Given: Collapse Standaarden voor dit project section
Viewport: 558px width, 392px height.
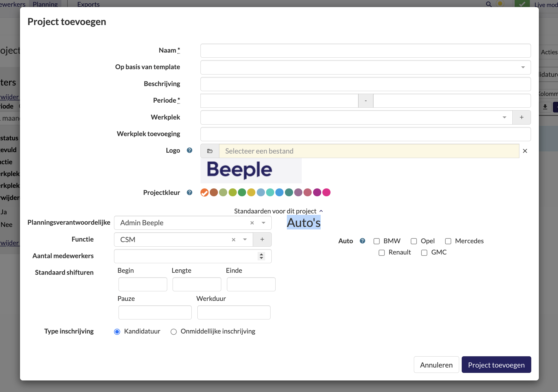Looking at the screenshot, I should point(278,211).
